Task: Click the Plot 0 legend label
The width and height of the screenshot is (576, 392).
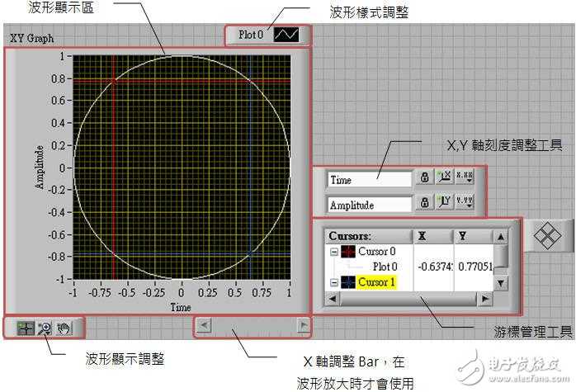Action: [x=251, y=35]
